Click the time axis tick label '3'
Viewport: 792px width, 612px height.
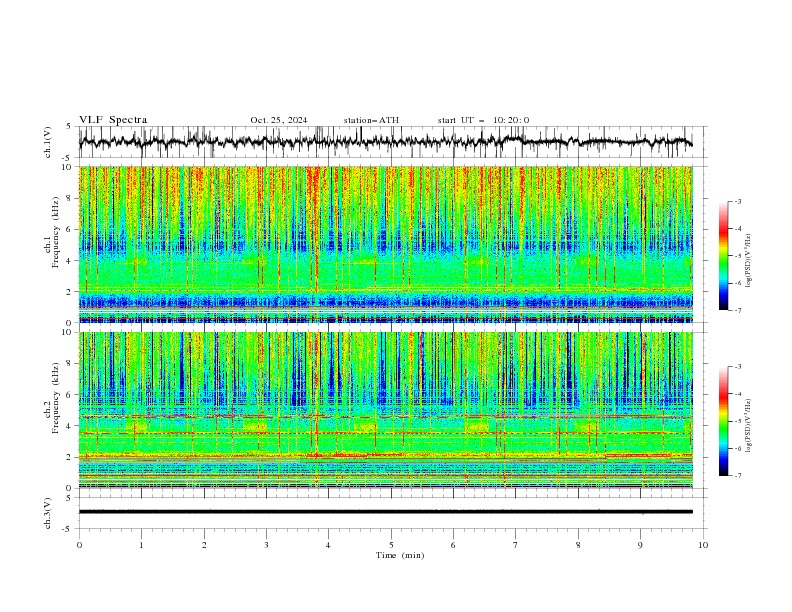266,545
